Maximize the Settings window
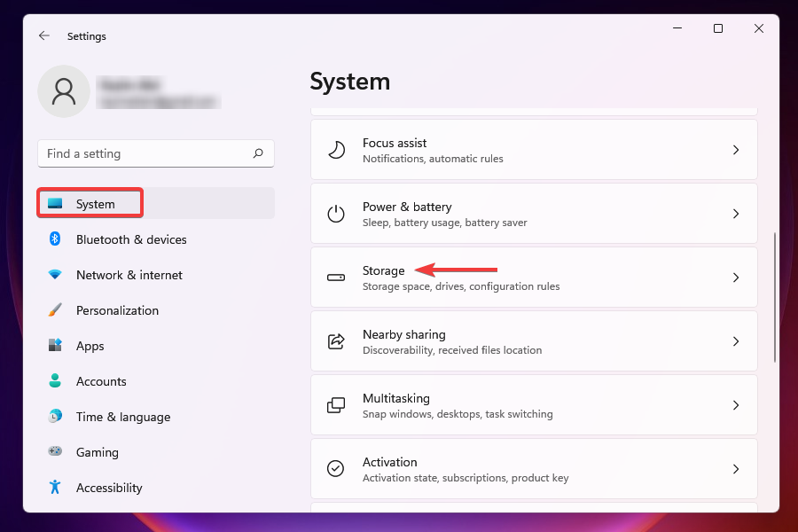This screenshot has width=798, height=532. pyautogui.click(x=718, y=28)
